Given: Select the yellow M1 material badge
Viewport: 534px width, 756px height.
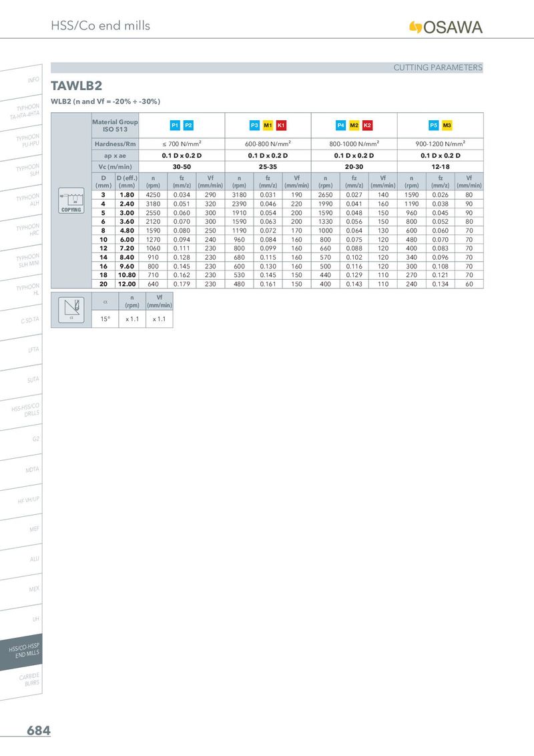Looking at the screenshot, I should point(268,126).
